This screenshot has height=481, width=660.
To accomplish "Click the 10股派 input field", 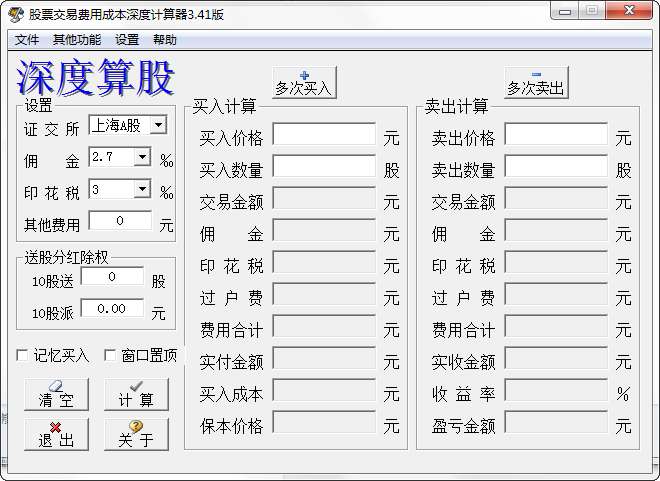I will [x=112, y=308].
